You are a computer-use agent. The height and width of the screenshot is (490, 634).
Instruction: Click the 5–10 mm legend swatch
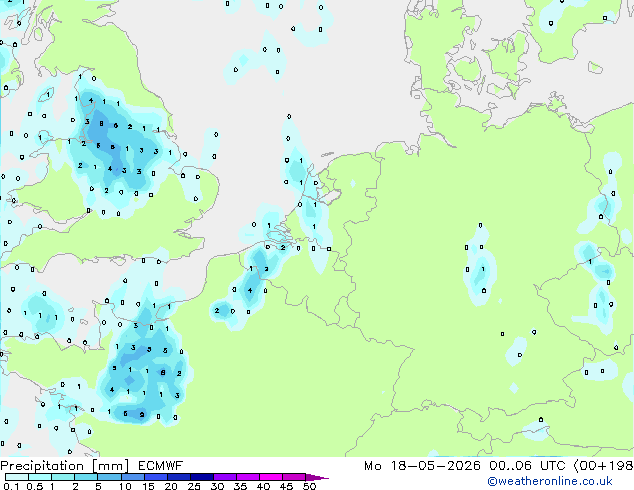pyautogui.click(x=109, y=477)
